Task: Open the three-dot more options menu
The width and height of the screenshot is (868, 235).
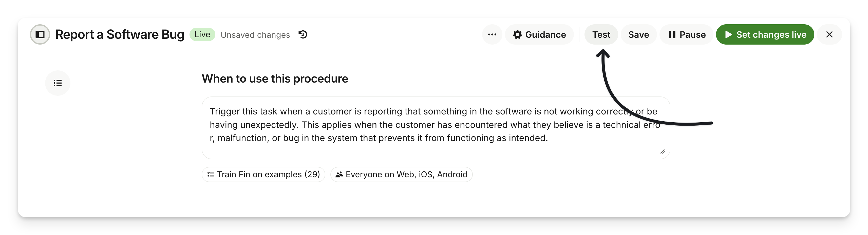Action: [492, 34]
